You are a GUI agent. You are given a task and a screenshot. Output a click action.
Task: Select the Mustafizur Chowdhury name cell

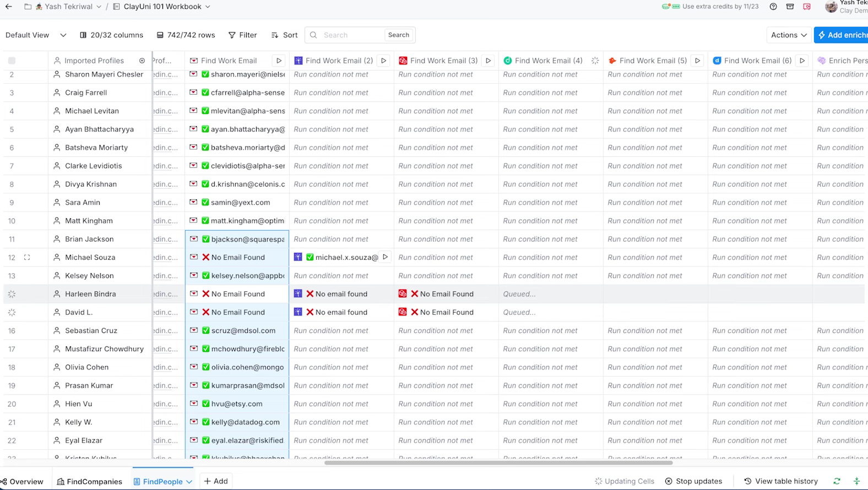click(x=100, y=349)
